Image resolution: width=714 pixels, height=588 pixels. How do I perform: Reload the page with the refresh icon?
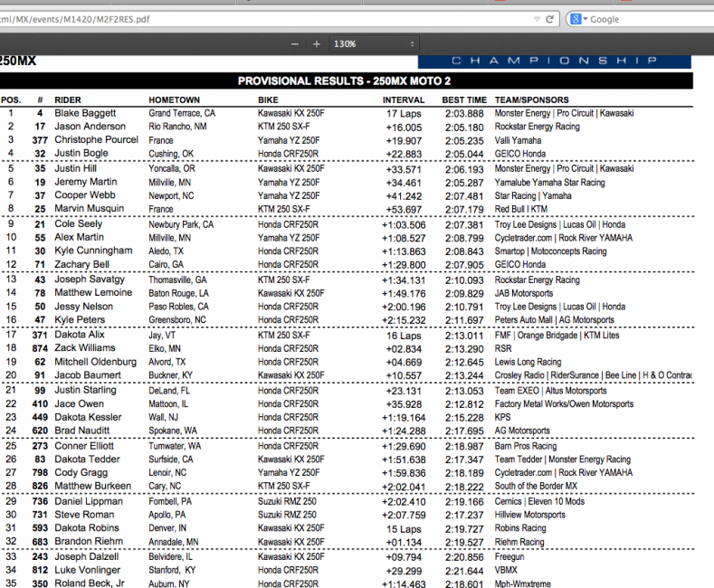pyautogui.click(x=549, y=19)
